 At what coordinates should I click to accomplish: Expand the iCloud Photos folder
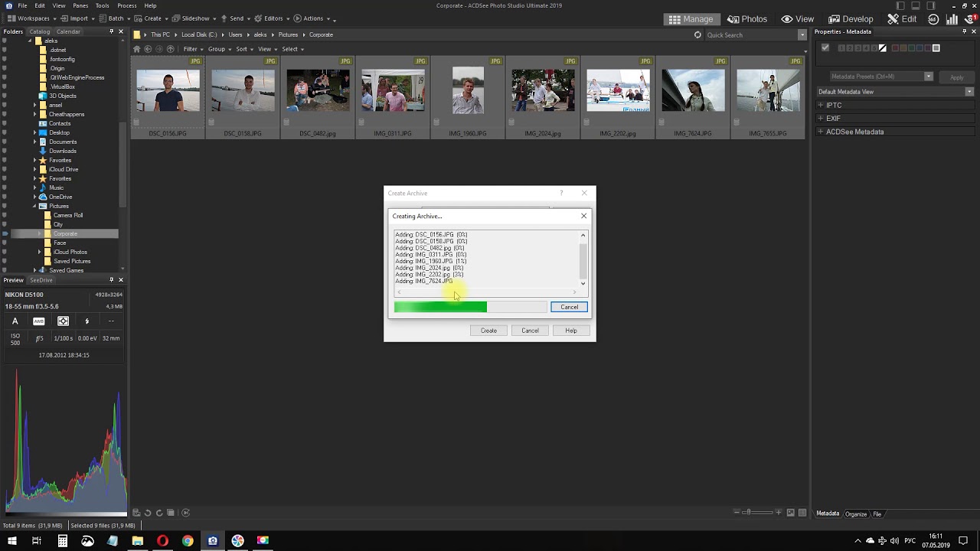coord(39,252)
